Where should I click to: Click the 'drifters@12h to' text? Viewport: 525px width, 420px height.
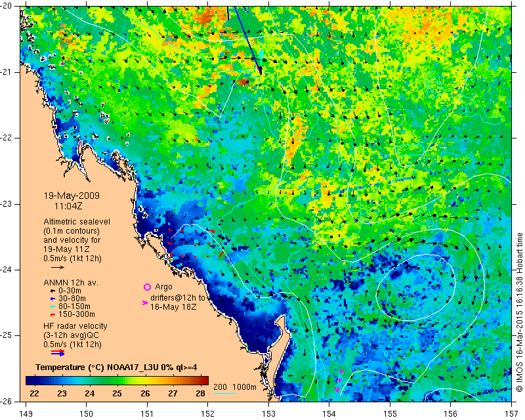point(177,298)
